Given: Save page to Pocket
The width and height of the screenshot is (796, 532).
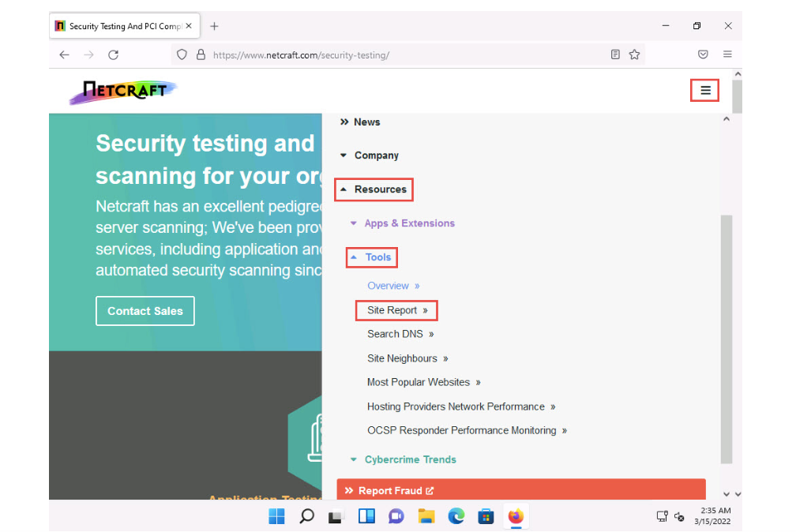Looking at the screenshot, I should tap(703, 54).
